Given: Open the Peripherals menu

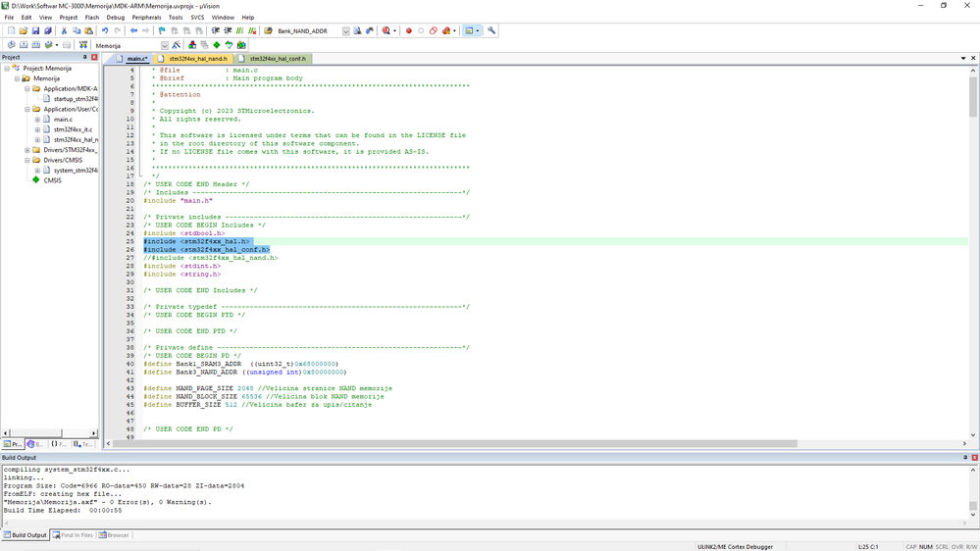Looking at the screenshot, I should (x=146, y=18).
